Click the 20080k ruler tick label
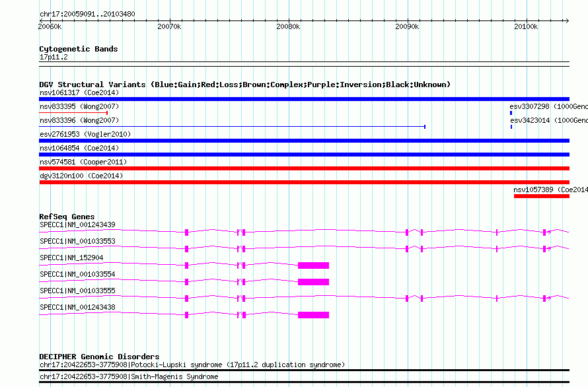588x387 pixels. (x=288, y=26)
